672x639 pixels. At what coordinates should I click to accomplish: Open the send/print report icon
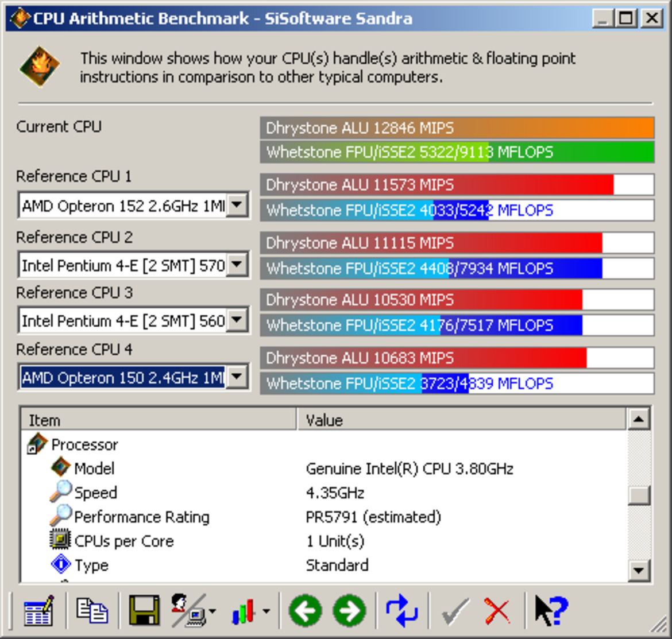click(x=188, y=610)
